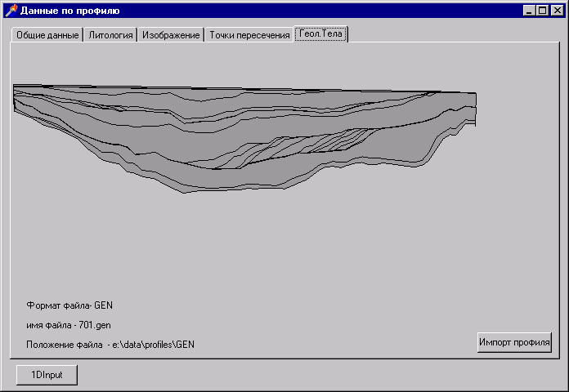Switch to the Общие данные tab

[x=47, y=35]
